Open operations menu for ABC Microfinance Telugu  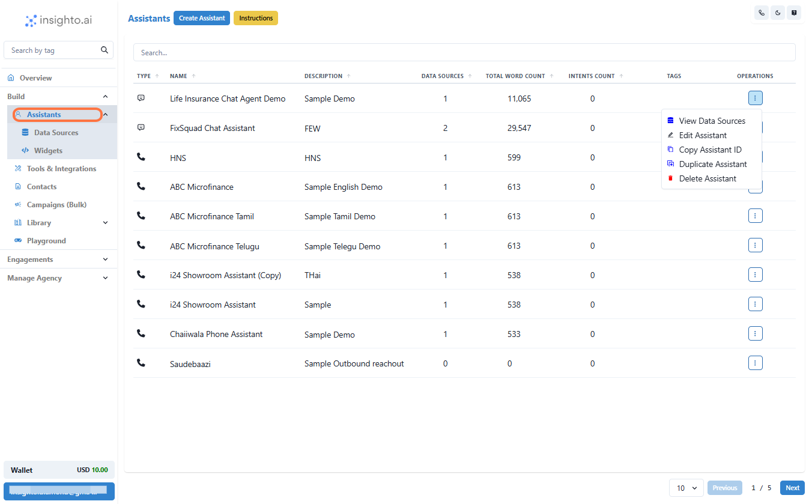click(x=755, y=245)
